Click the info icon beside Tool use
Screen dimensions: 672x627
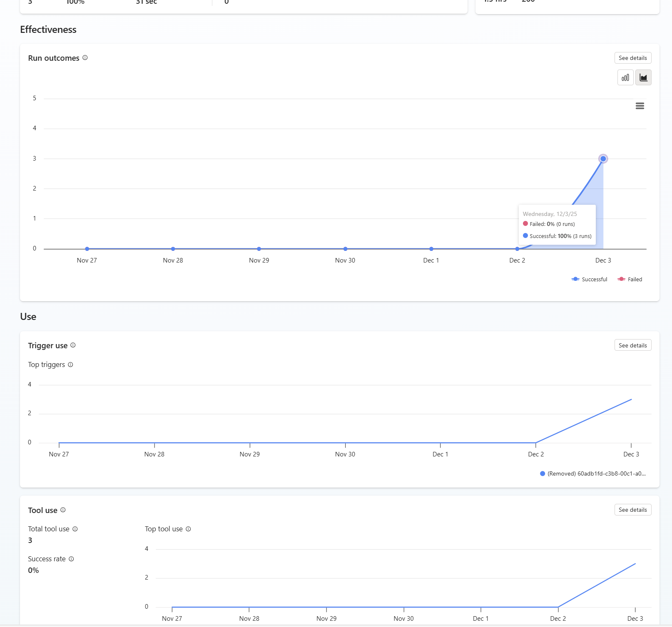coord(63,510)
